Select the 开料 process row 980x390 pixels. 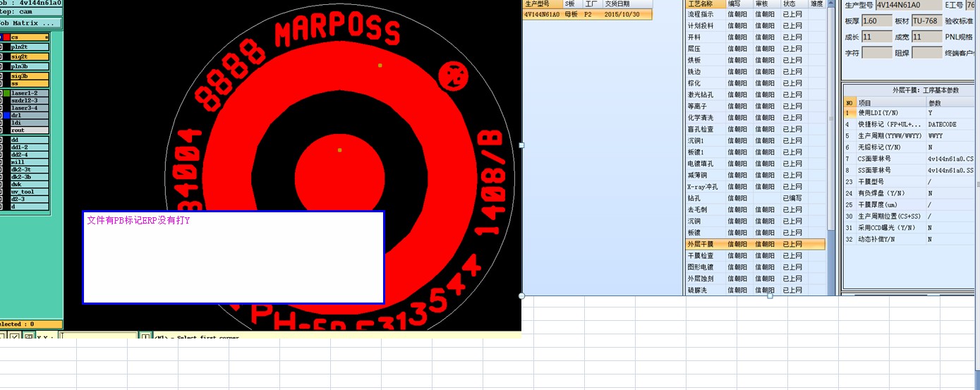pos(755,37)
